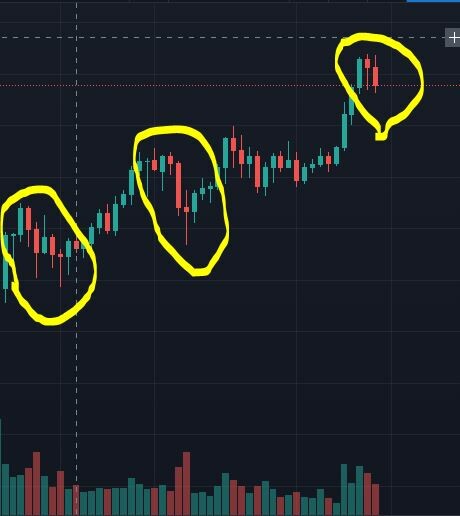
Task: Select the last red candle in top-right yellow circle
Action: click(x=375, y=76)
